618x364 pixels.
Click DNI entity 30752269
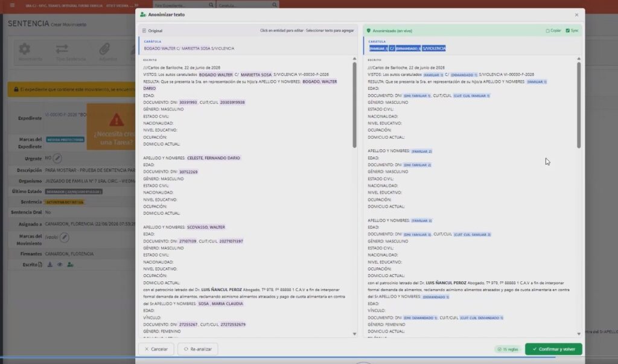tap(188, 172)
